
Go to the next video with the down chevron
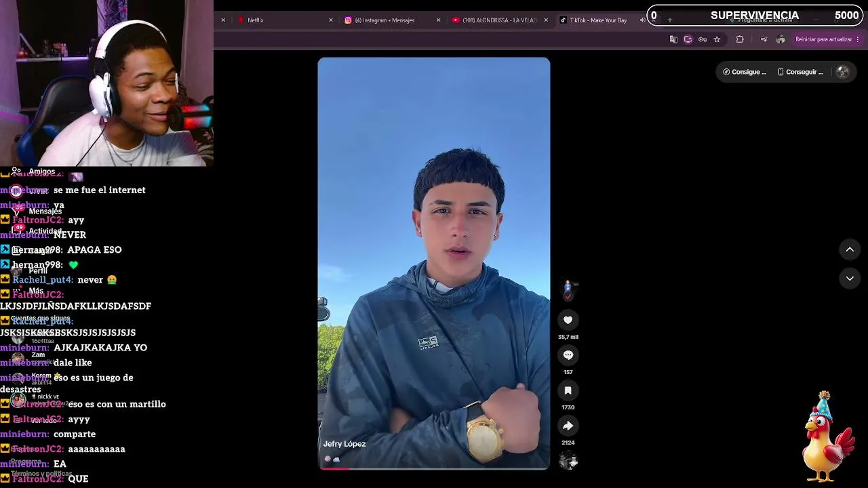point(850,279)
